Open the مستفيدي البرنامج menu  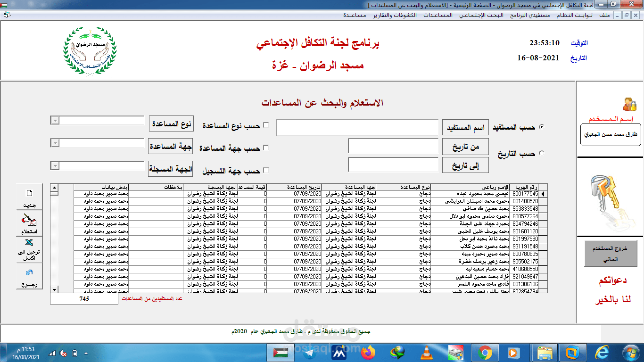point(531,15)
